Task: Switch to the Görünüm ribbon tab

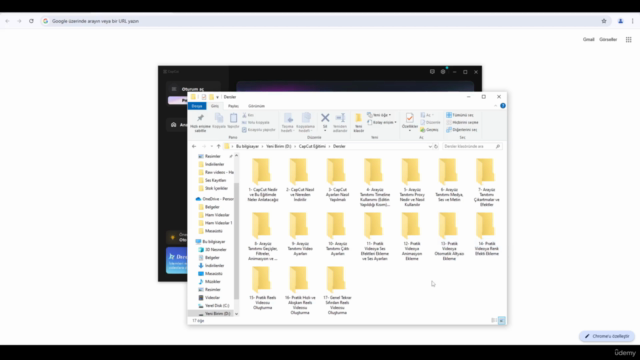Action: click(x=256, y=106)
